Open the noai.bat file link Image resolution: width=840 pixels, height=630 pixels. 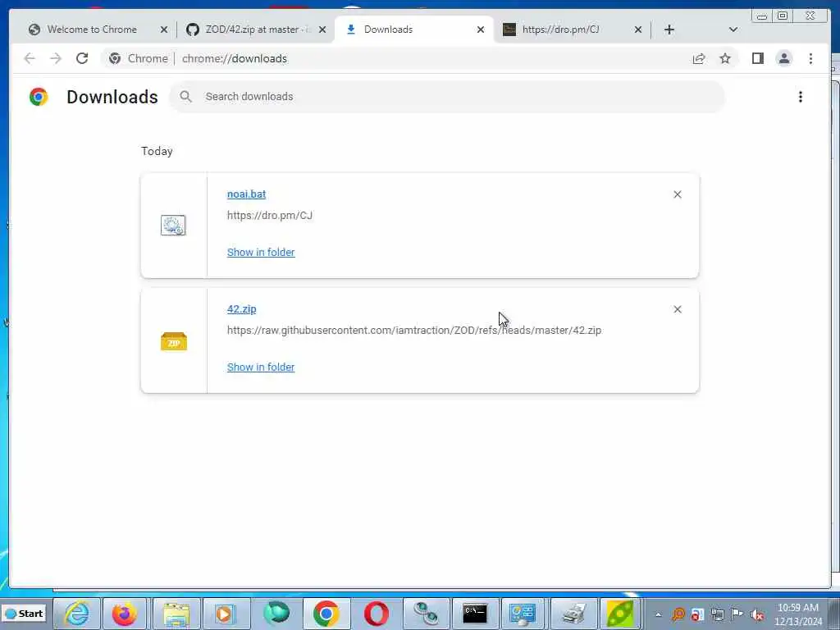coord(246,194)
